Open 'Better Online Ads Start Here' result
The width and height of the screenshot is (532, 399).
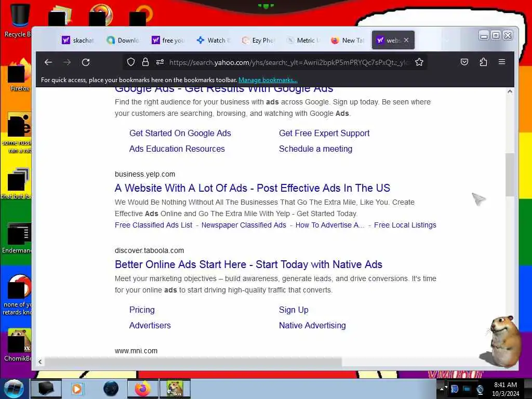[248, 264]
